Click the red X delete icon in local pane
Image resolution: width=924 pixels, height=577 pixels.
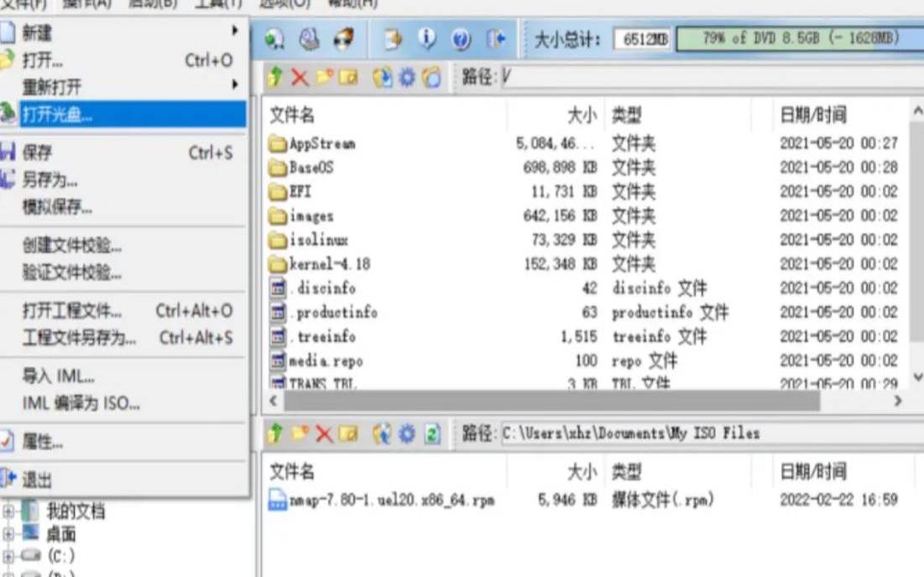point(323,434)
